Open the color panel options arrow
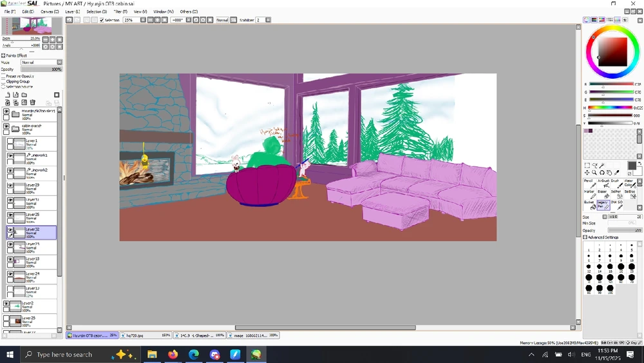The image size is (644, 363). tap(640, 20)
